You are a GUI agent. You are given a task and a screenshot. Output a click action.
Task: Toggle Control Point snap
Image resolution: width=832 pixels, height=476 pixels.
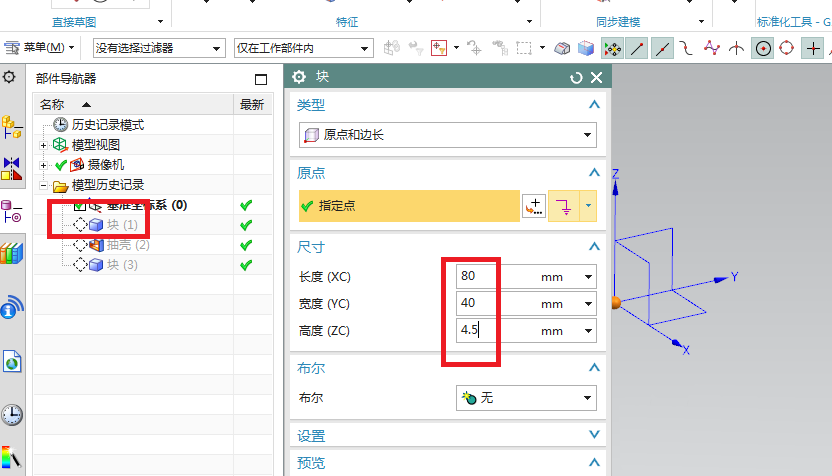pyautogui.click(x=686, y=49)
